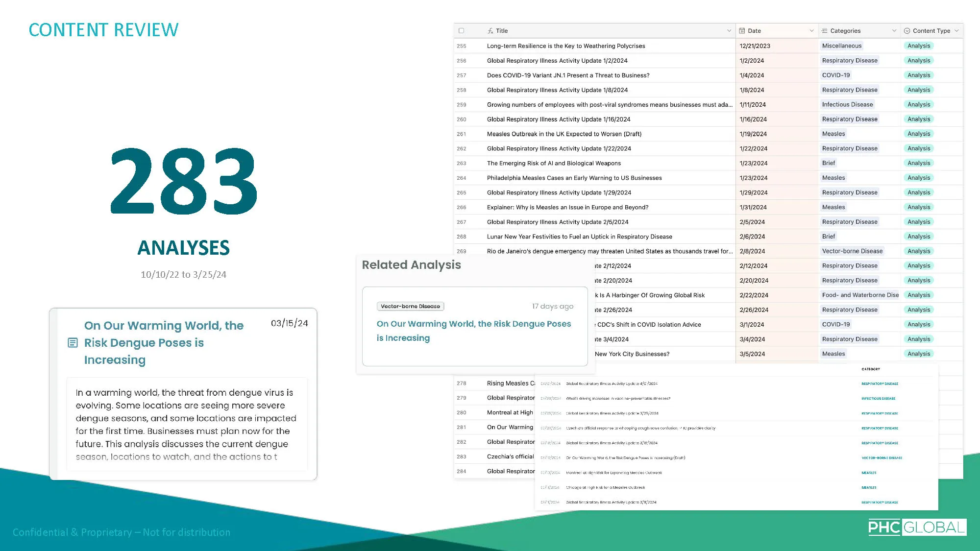Click the single-select icon beside Content Type
This screenshot has width=980, height=551.
(x=907, y=31)
